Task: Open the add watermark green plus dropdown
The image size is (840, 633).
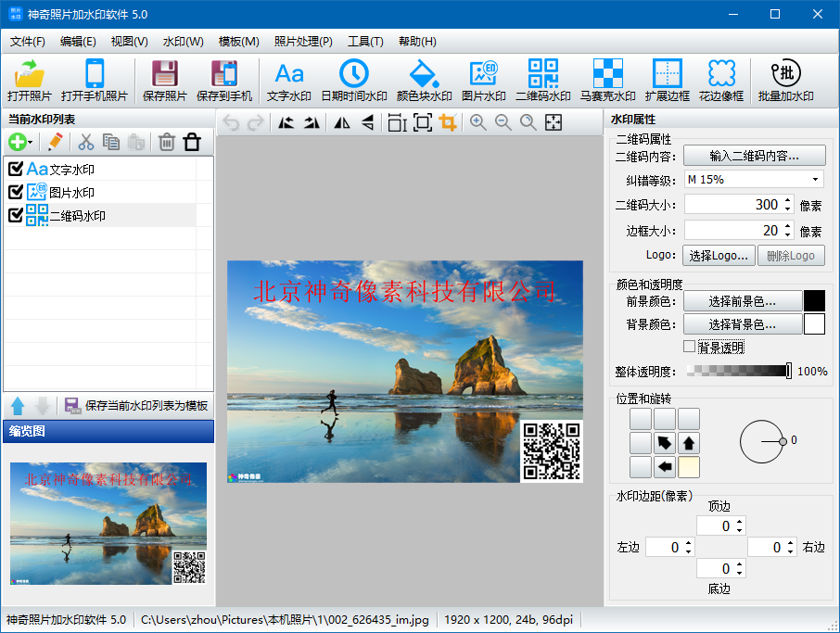Action: [x=21, y=142]
